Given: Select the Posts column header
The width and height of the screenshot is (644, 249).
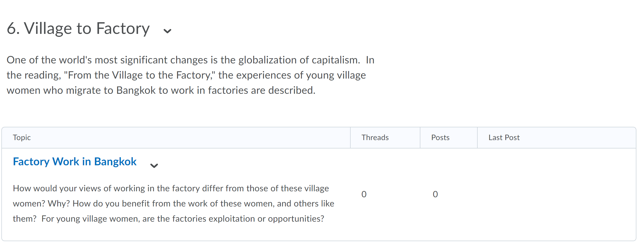Looking at the screenshot, I should pos(440,138).
